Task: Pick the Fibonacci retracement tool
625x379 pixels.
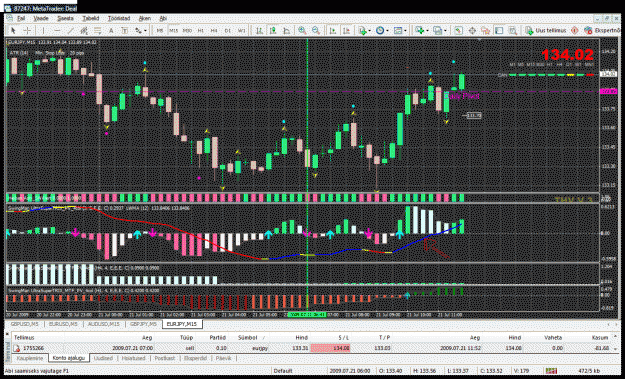Action: tap(98, 30)
